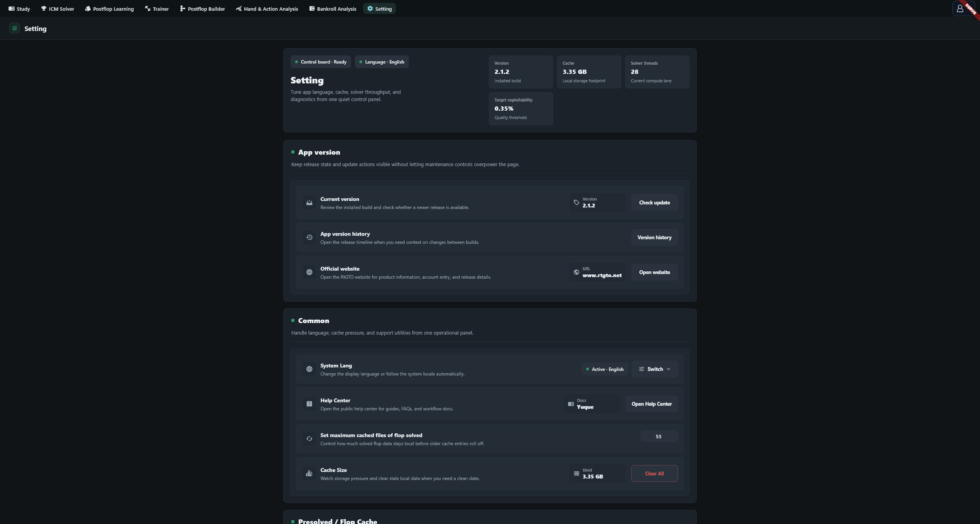Click Open Help Center button
Viewport: 980px width, 524px height.
(x=652, y=404)
